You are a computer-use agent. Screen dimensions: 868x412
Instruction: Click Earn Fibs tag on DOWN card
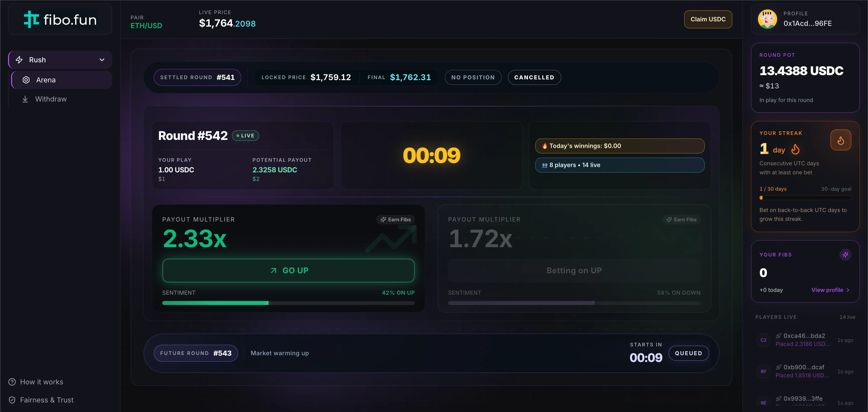pyautogui.click(x=681, y=220)
